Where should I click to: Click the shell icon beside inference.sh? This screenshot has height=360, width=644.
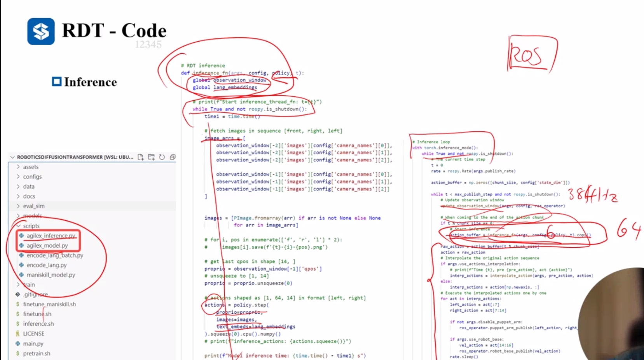(17, 323)
